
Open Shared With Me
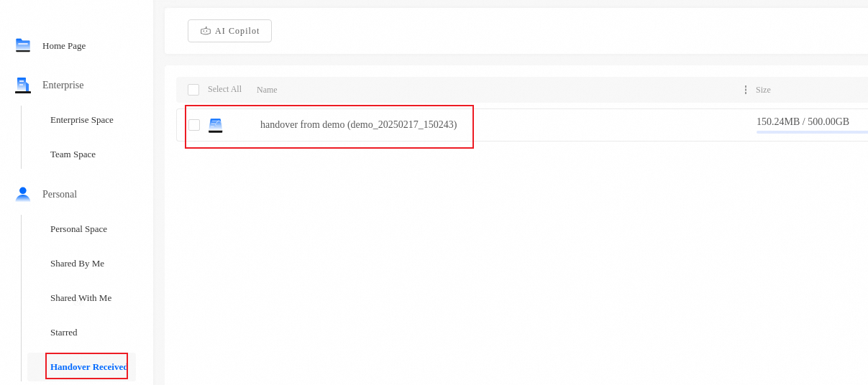click(81, 298)
